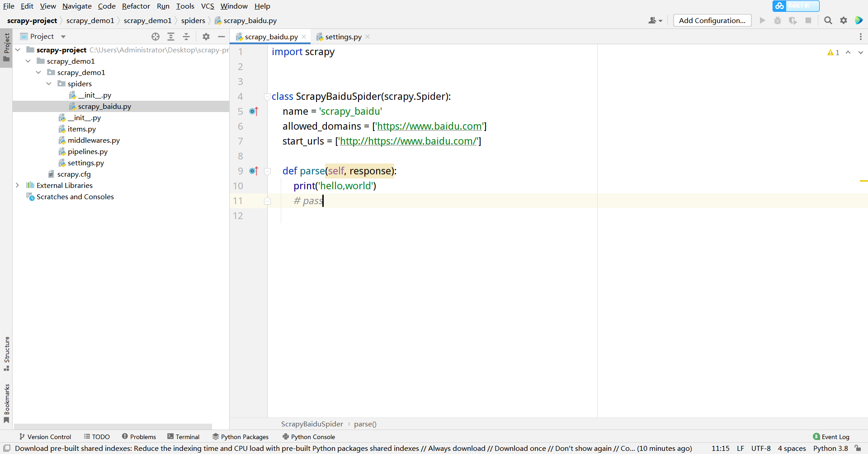The height and width of the screenshot is (454, 868).
Task: Open Project panel options gear
Action: pyautogui.click(x=206, y=37)
